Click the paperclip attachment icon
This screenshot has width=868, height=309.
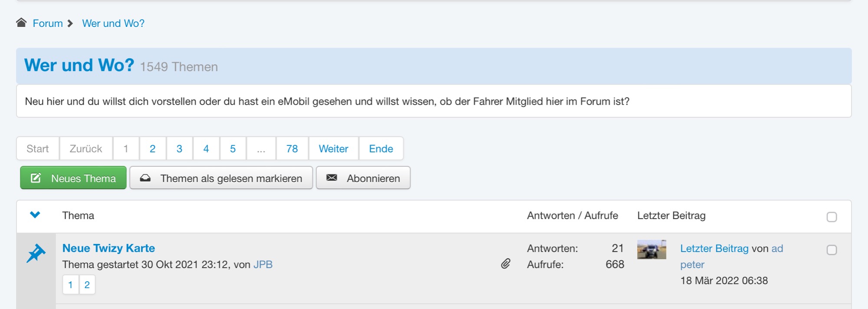(x=506, y=263)
